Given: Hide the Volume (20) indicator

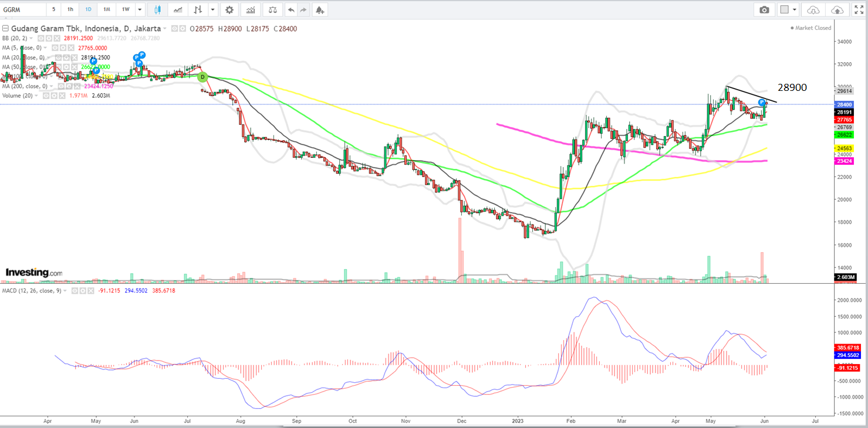Looking at the screenshot, I should (x=46, y=96).
